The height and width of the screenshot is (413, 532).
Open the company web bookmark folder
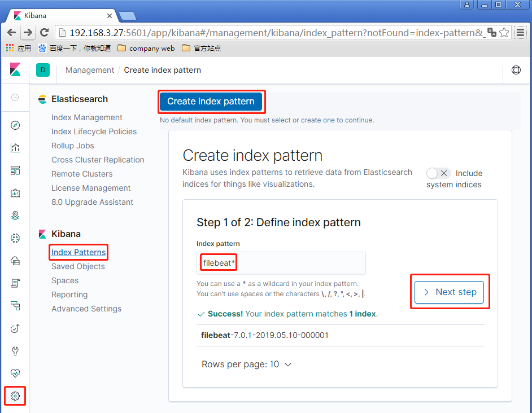(x=146, y=48)
